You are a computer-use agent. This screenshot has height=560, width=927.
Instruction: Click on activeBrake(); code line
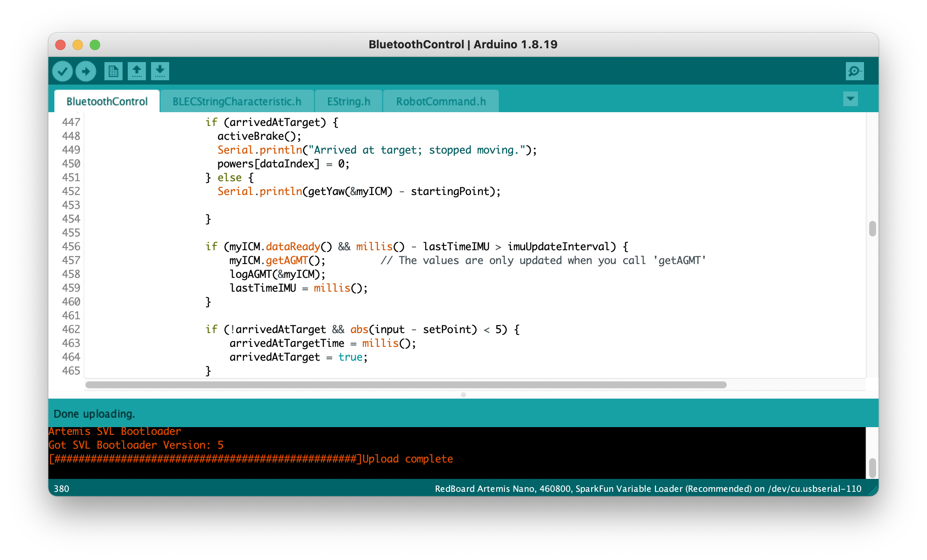(259, 136)
